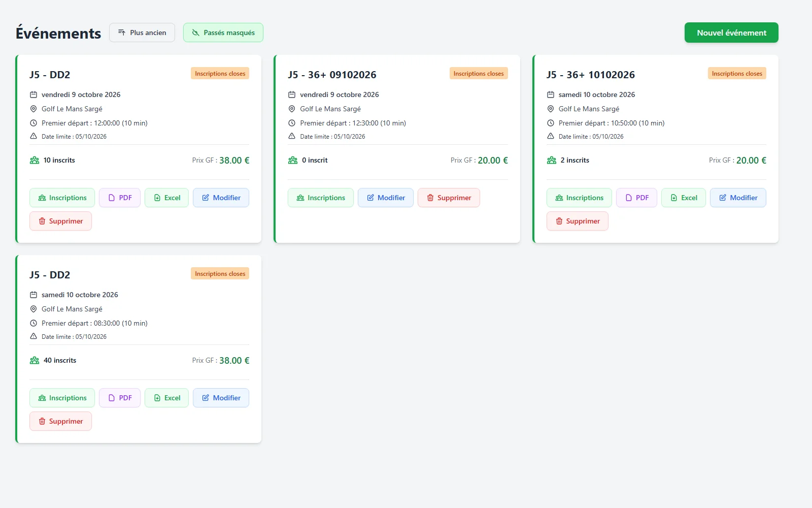Open Inscriptions for J5 - 36+ 10102026

[x=579, y=198]
